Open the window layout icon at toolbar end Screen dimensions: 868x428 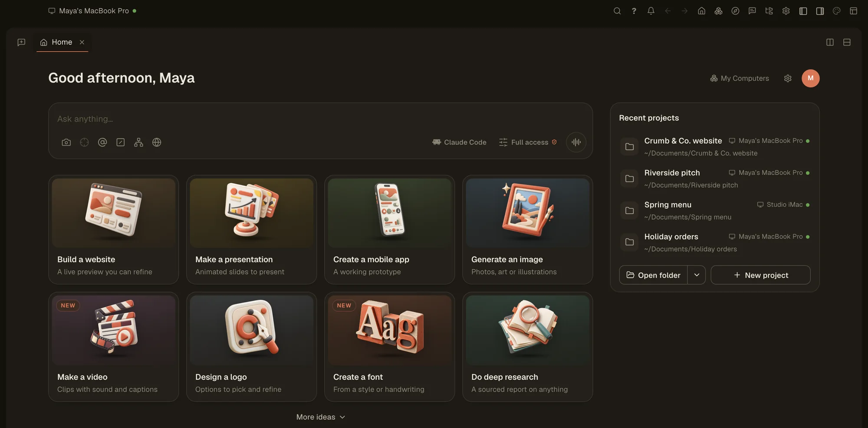pos(854,11)
